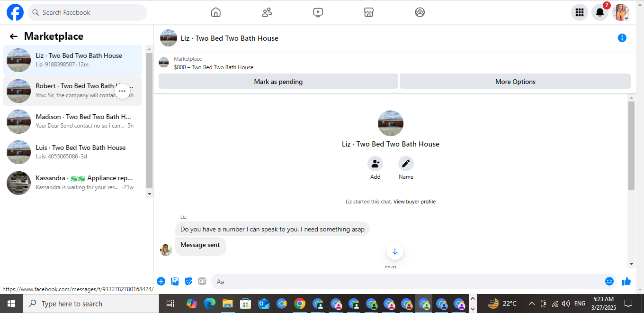The image size is (644, 313).
Task: Open the account profile picture menu
Action: 621,12
